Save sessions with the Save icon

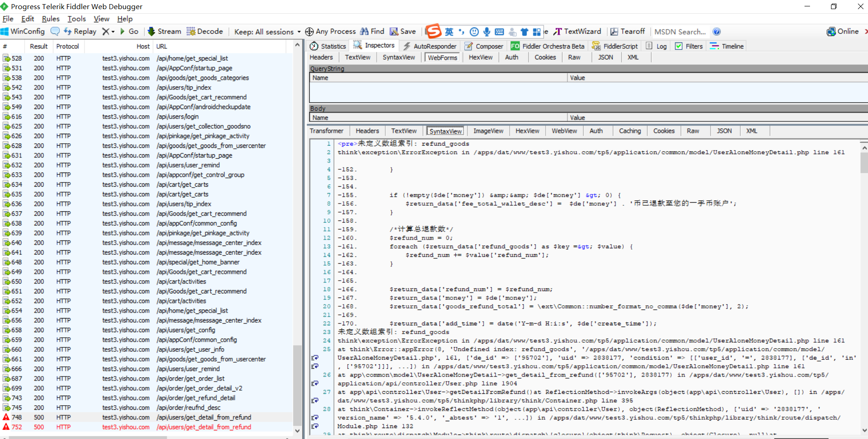coord(403,31)
